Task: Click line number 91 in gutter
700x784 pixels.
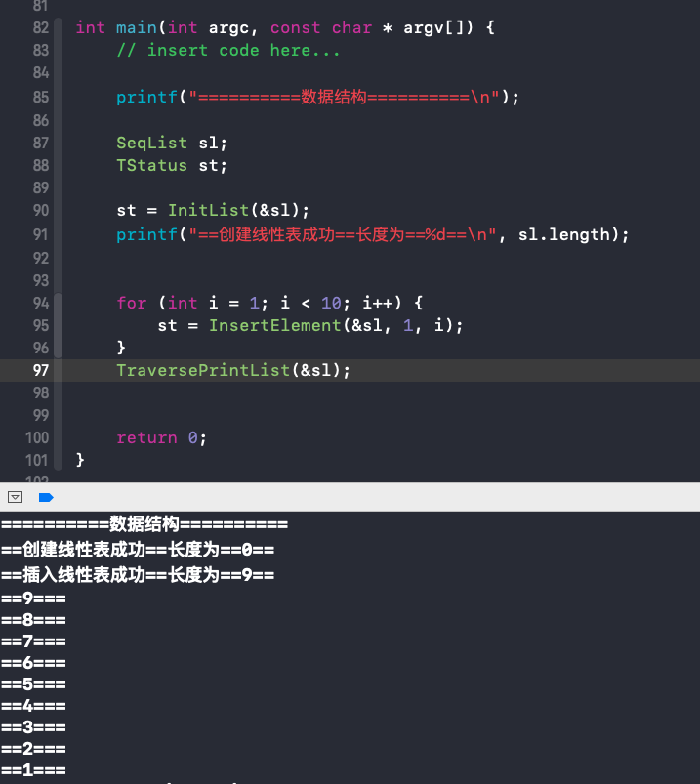Action: coord(41,234)
